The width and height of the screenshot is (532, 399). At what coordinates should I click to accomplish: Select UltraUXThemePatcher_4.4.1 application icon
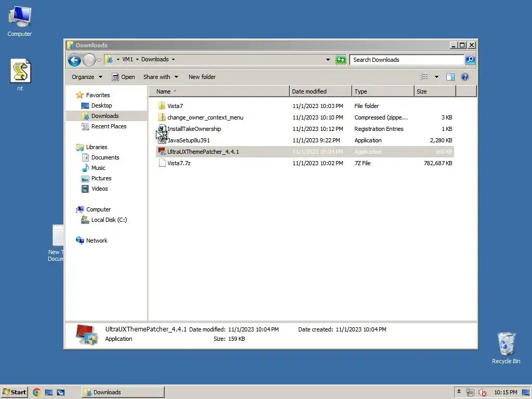[x=162, y=152]
